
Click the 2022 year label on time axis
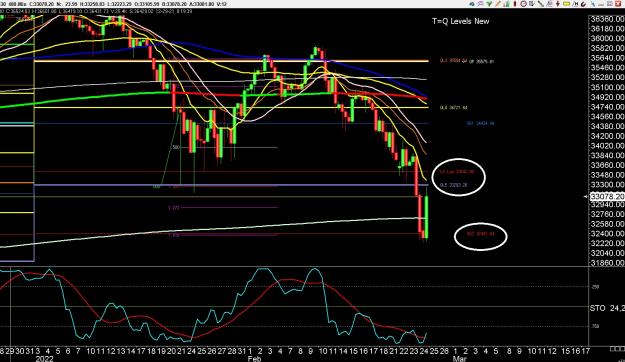(x=44, y=359)
